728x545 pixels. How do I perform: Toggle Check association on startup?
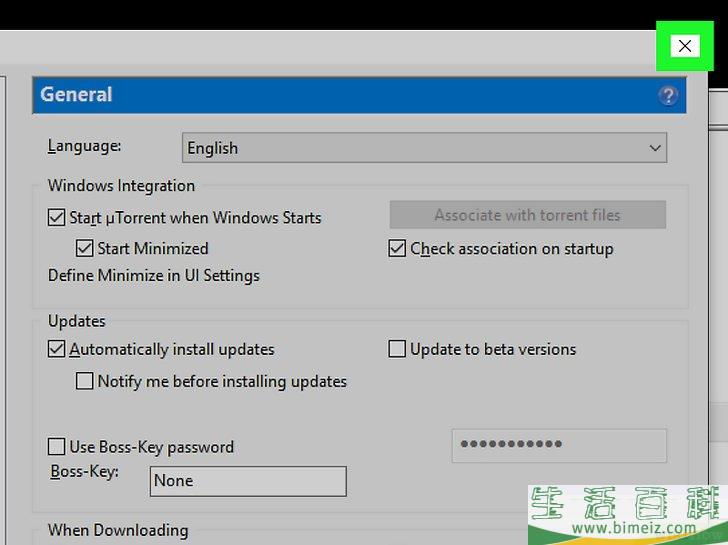click(x=397, y=248)
